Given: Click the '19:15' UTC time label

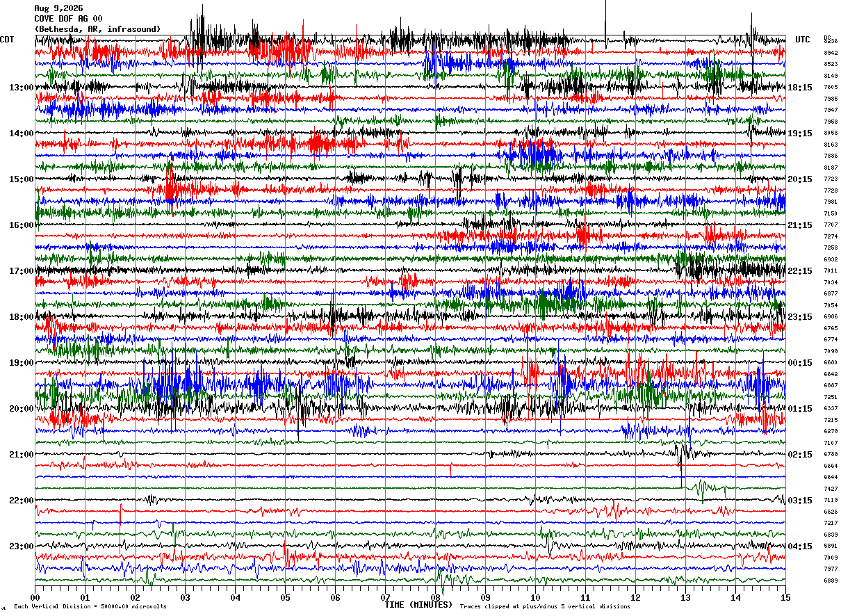Looking at the screenshot, I should 800,133.
